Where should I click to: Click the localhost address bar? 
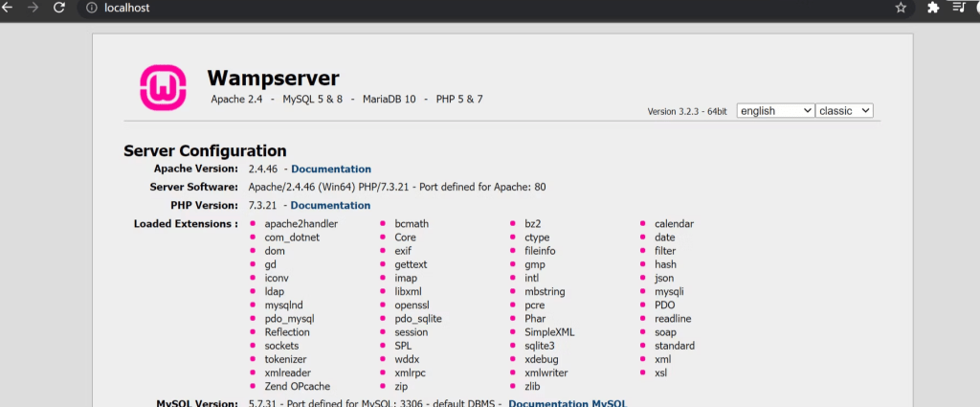pos(479,8)
